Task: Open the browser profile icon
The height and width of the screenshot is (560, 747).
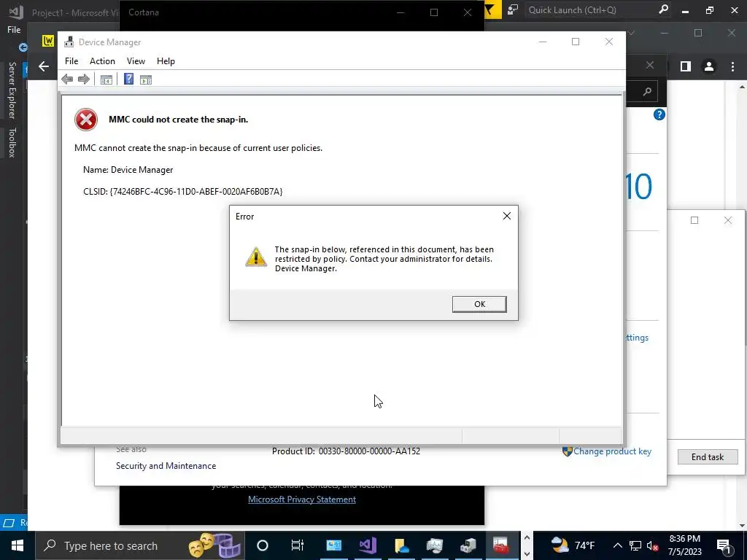Action: [709, 66]
